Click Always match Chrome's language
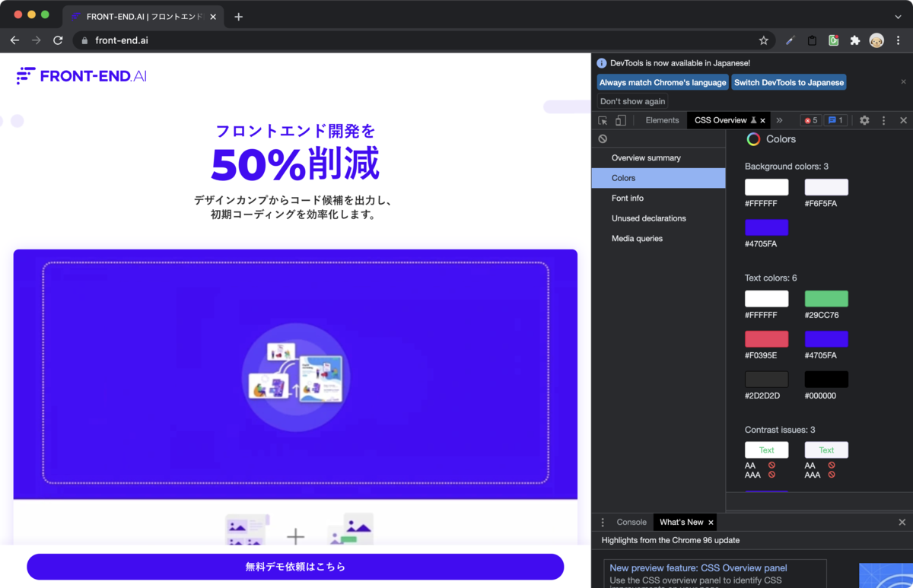 pyautogui.click(x=663, y=82)
